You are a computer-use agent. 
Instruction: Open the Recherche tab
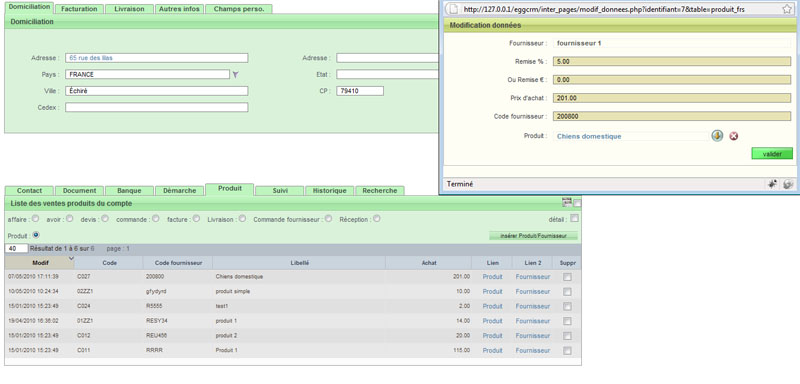click(380, 191)
